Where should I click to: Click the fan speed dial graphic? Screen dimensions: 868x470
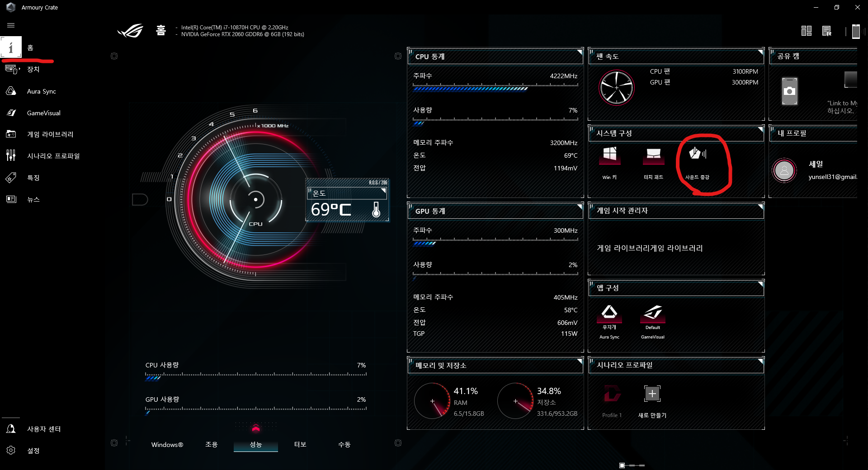pos(616,88)
